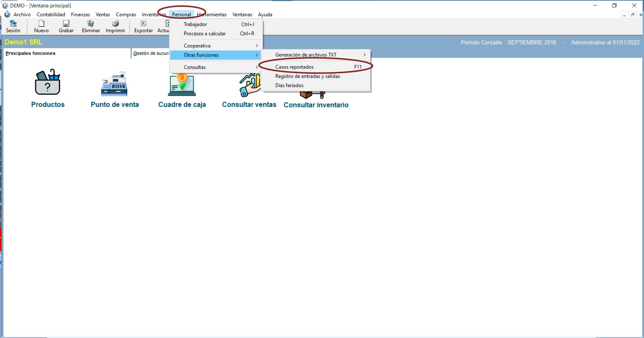Click the Sesión toolbar icon
Image resolution: width=644 pixels, height=338 pixels.
13,23
